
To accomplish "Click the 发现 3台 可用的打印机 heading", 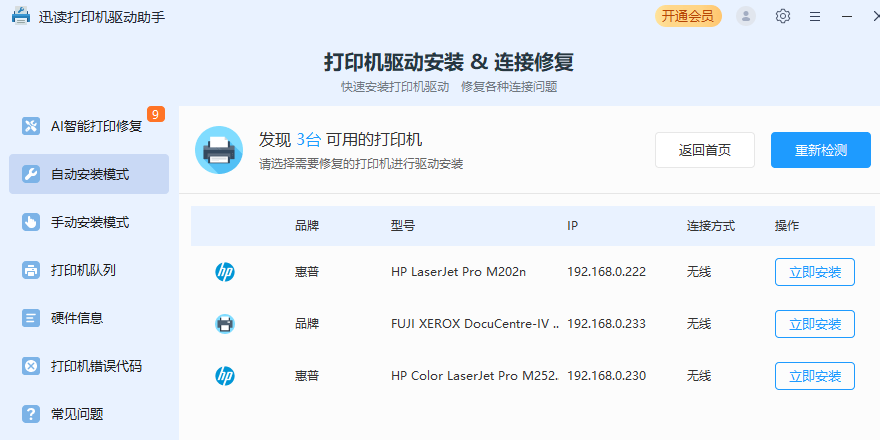I will [x=340, y=139].
